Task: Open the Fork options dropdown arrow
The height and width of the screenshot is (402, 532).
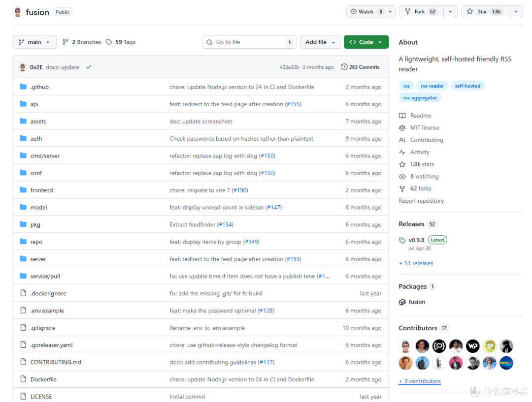Action: (x=451, y=11)
